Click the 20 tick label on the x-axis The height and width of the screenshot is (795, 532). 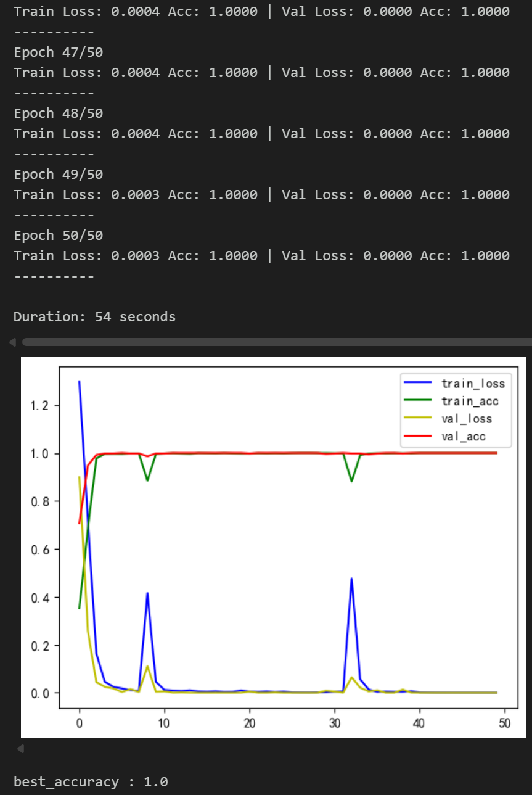coord(249,723)
